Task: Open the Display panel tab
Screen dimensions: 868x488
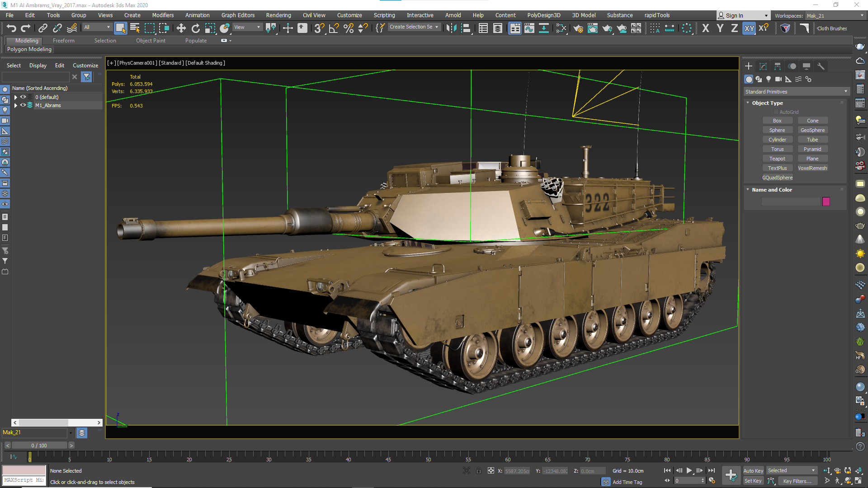Action: click(807, 66)
